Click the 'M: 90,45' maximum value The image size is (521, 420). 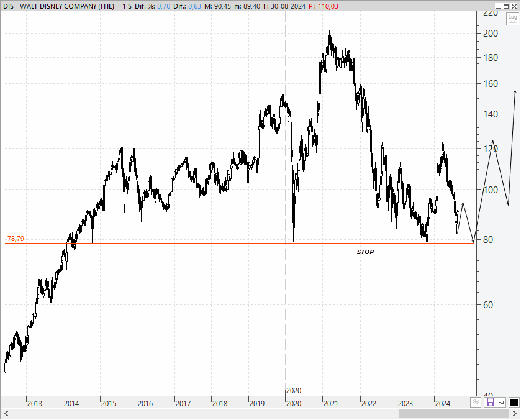tap(219, 6)
